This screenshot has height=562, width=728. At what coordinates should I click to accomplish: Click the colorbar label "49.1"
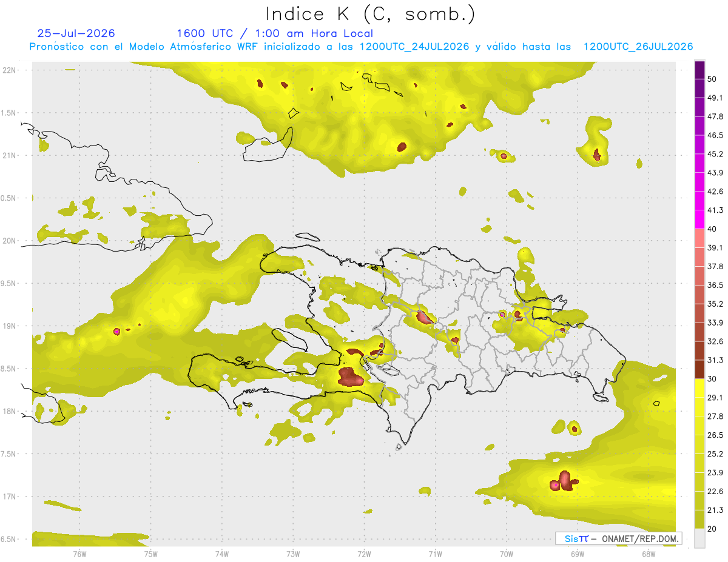pos(715,98)
